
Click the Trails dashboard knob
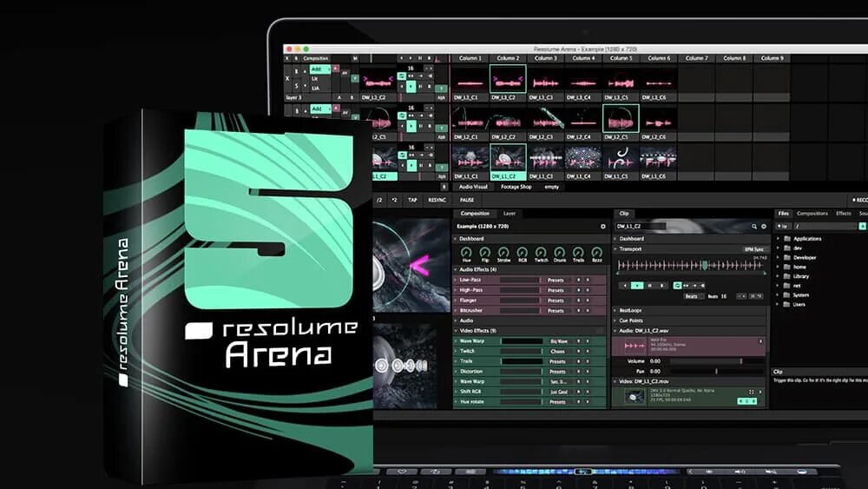578,252
